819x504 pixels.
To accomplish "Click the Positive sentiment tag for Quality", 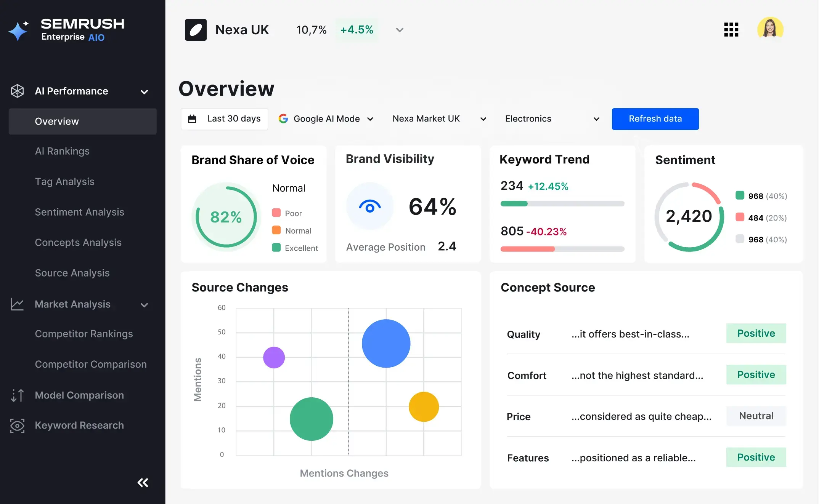I will point(756,333).
